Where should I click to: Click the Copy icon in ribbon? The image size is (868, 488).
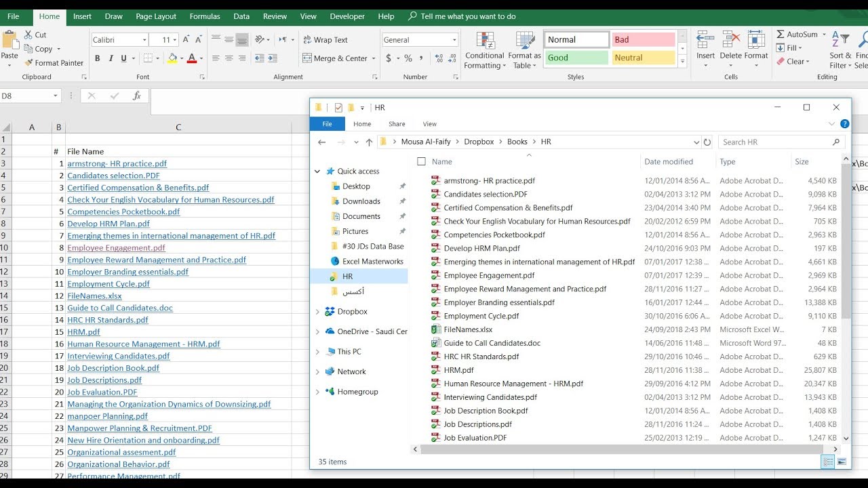(x=29, y=49)
